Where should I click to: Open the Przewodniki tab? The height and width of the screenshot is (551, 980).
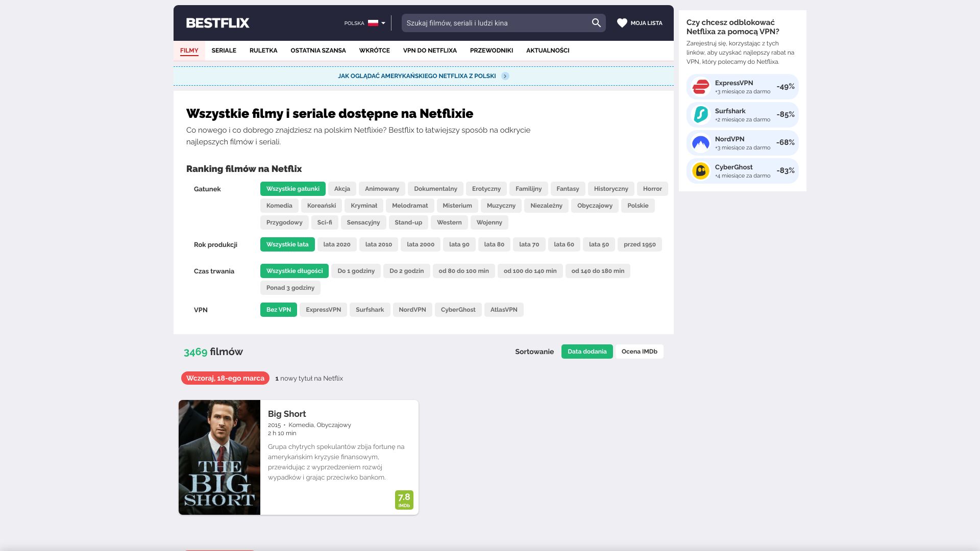click(x=491, y=51)
